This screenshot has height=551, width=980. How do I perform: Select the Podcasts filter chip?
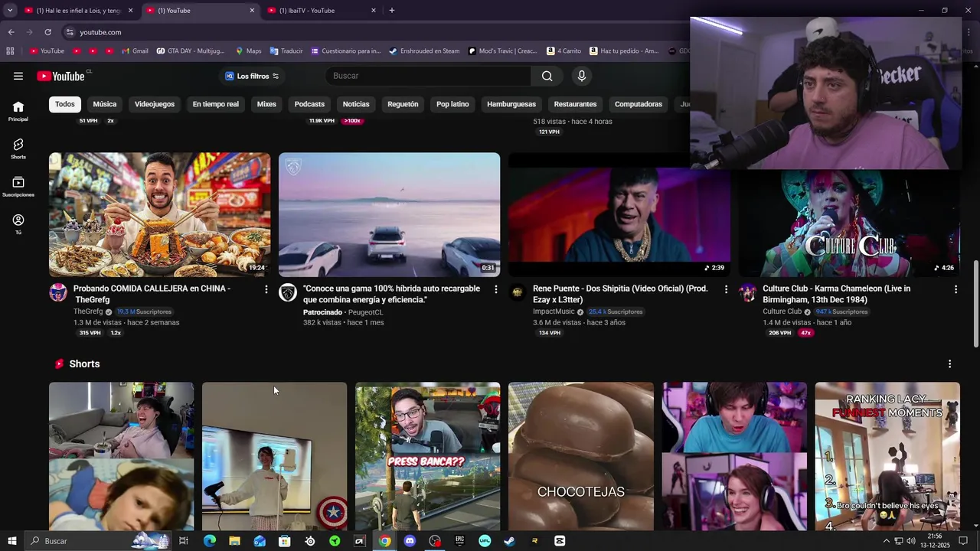[x=309, y=104]
